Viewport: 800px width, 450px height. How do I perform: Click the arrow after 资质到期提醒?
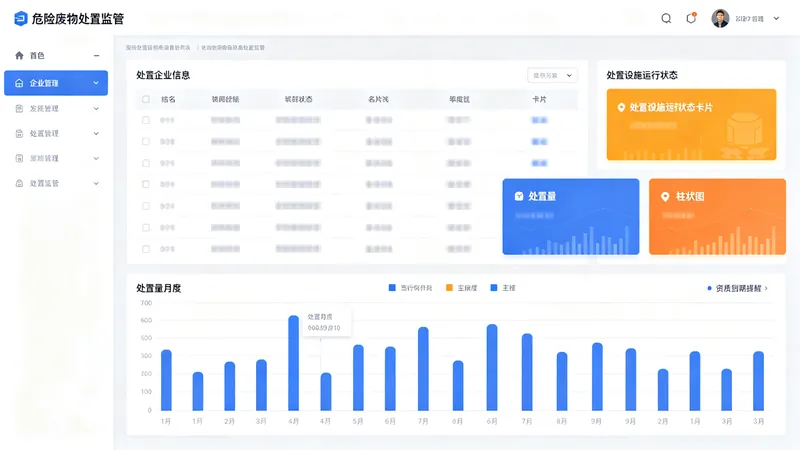[x=766, y=288]
